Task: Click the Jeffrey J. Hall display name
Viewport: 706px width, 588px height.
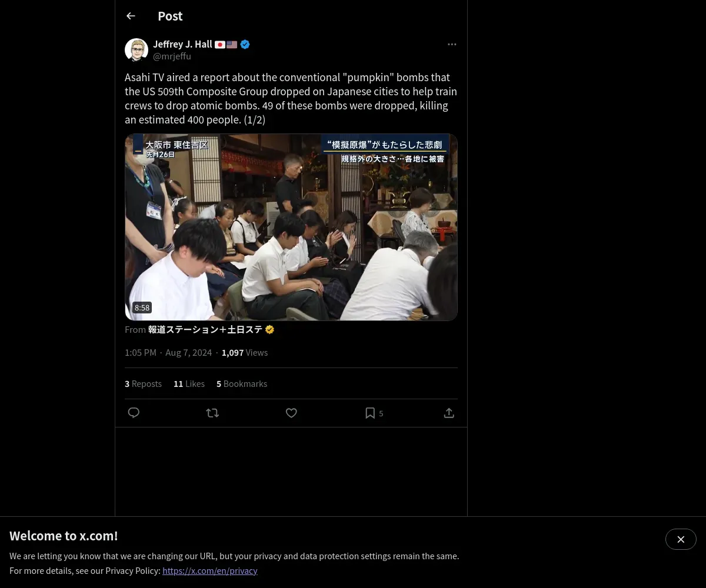Action: (182, 44)
